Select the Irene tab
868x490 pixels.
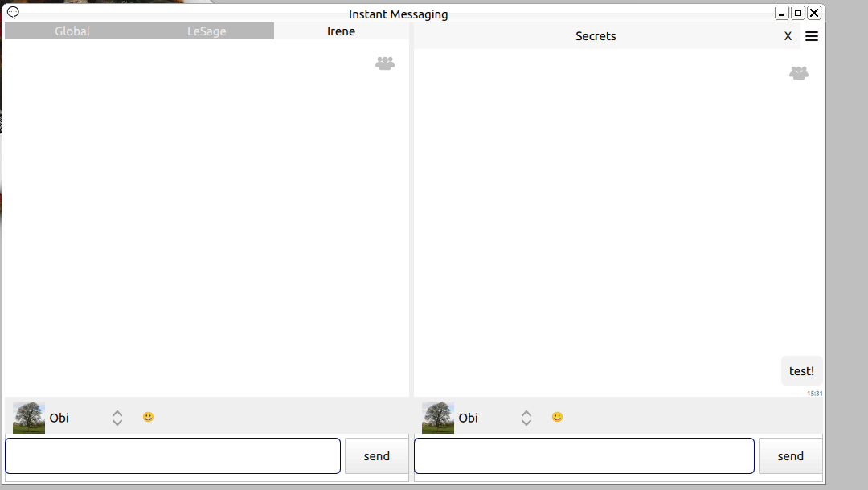point(341,31)
